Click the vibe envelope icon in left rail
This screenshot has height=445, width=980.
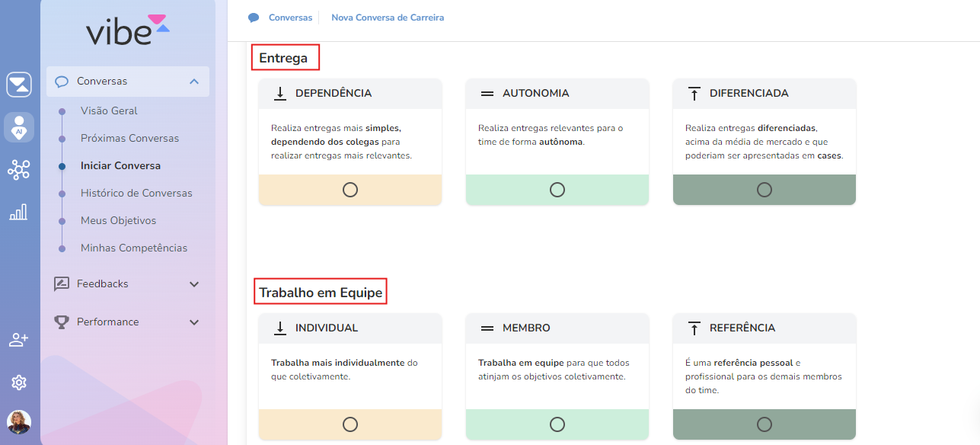19,85
